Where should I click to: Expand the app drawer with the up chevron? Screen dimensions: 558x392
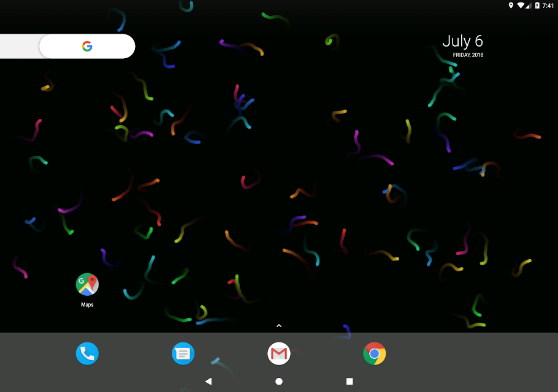[279, 325]
